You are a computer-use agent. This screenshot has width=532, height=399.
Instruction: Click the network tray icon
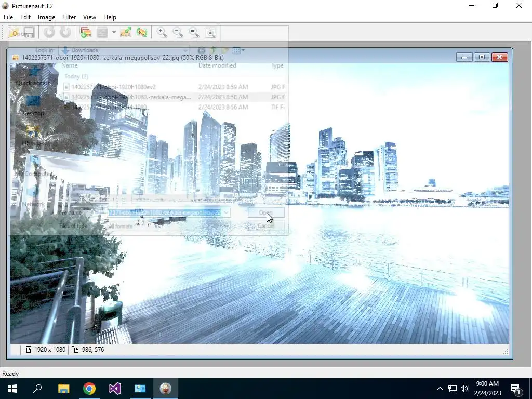click(453, 389)
